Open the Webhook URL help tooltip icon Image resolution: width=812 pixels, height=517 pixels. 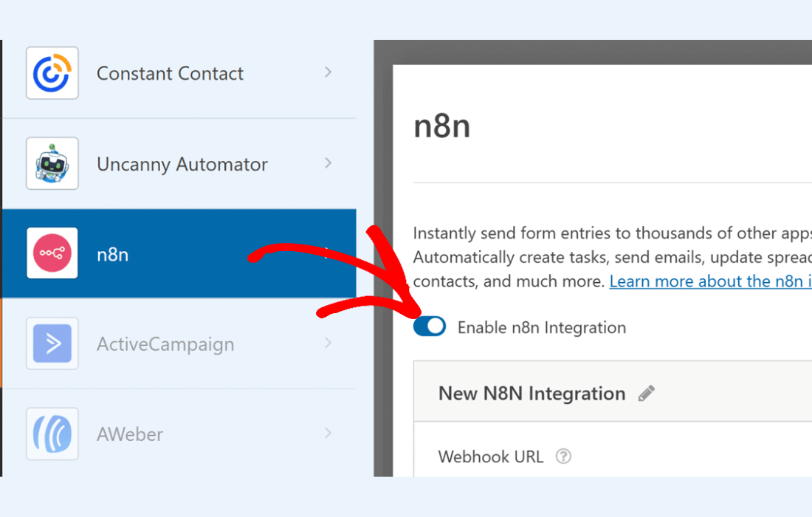tap(563, 456)
